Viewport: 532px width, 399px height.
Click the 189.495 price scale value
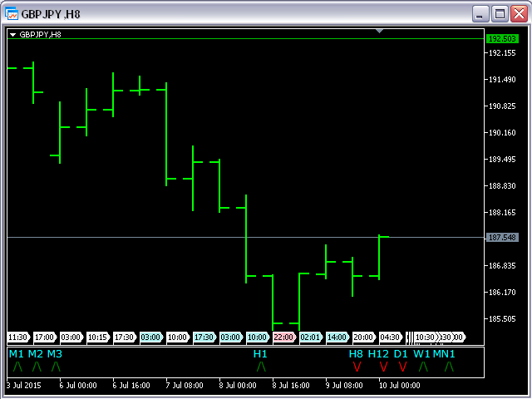[x=502, y=159]
